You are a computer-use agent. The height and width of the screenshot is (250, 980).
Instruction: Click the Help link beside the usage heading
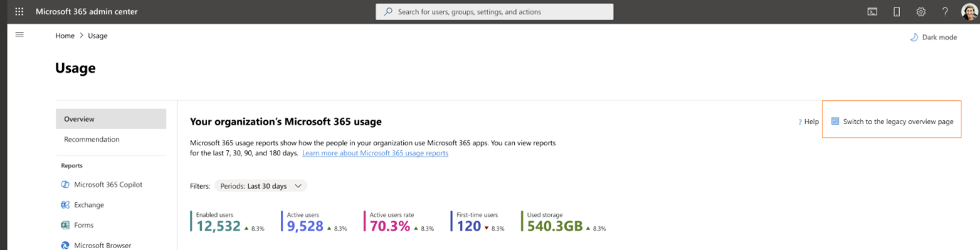[809, 122]
